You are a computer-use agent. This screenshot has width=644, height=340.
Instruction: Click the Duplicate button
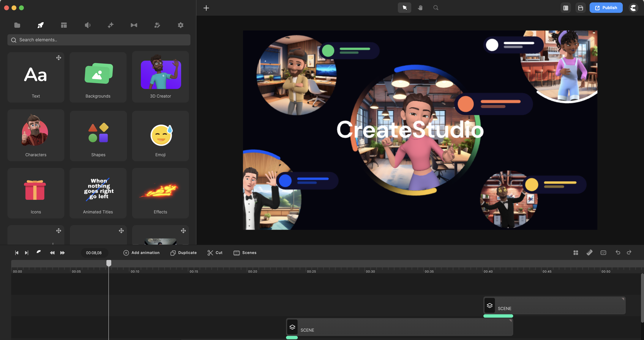tap(184, 253)
